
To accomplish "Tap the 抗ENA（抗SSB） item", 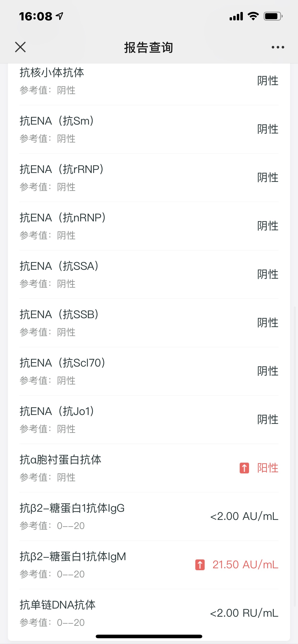I will pyautogui.click(x=149, y=322).
